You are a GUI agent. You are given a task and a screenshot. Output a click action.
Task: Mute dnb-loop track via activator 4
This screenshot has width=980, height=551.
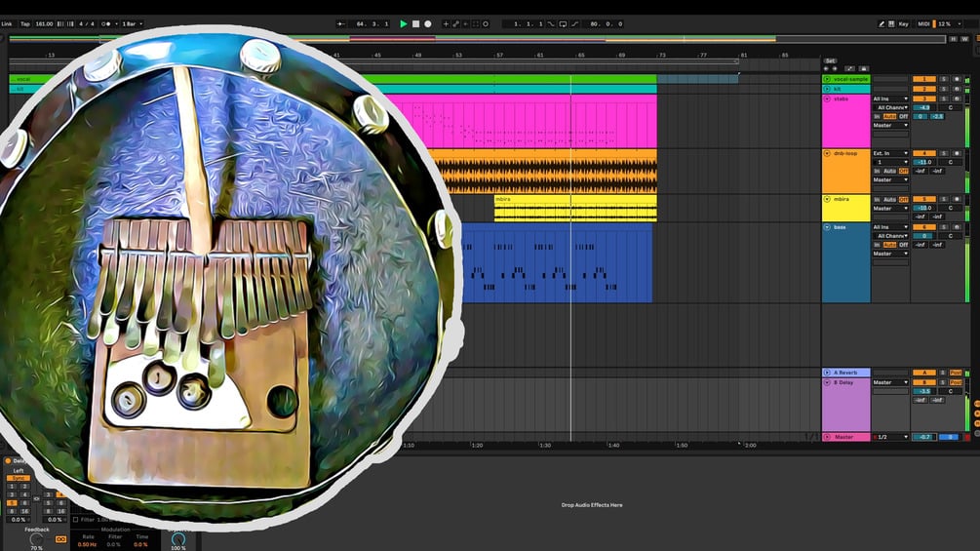924,153
